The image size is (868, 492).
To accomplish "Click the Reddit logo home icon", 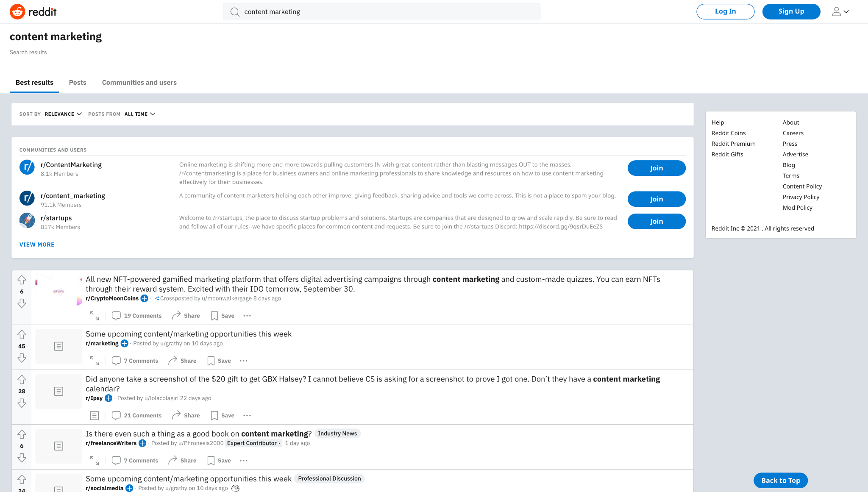I will (33, 11).
